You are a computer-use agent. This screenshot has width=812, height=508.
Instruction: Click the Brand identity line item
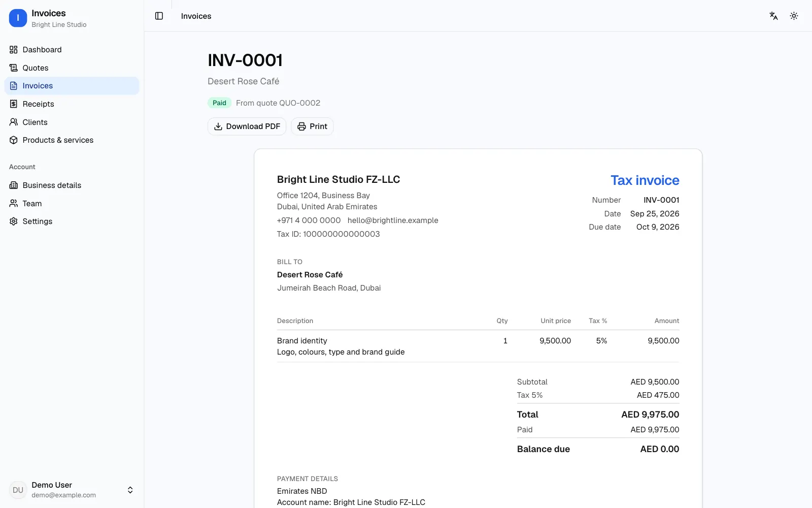[x=302, y=341]
